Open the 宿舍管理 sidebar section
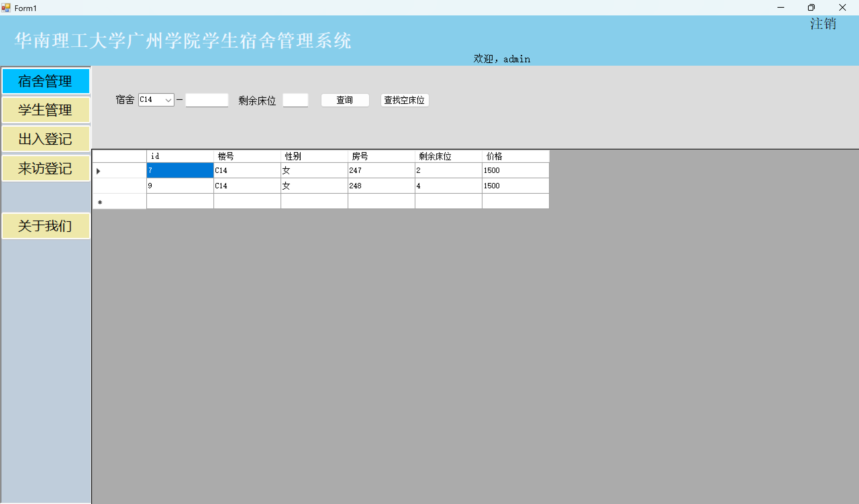The image size is (859, 504). (46, 81)
